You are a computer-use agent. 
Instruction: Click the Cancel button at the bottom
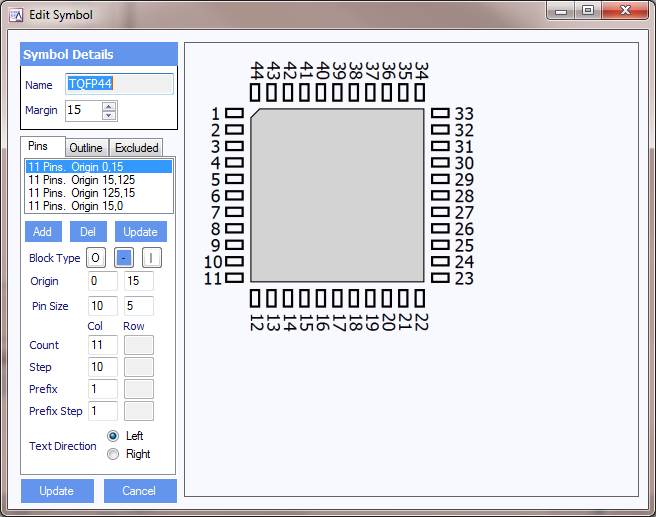click(x=139, y=491)
